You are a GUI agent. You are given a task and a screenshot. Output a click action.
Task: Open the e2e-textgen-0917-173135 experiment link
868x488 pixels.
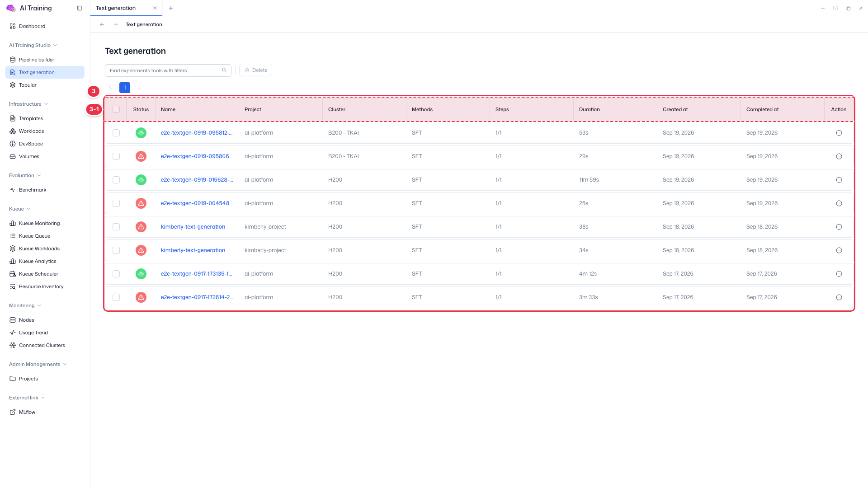(197, 274)
